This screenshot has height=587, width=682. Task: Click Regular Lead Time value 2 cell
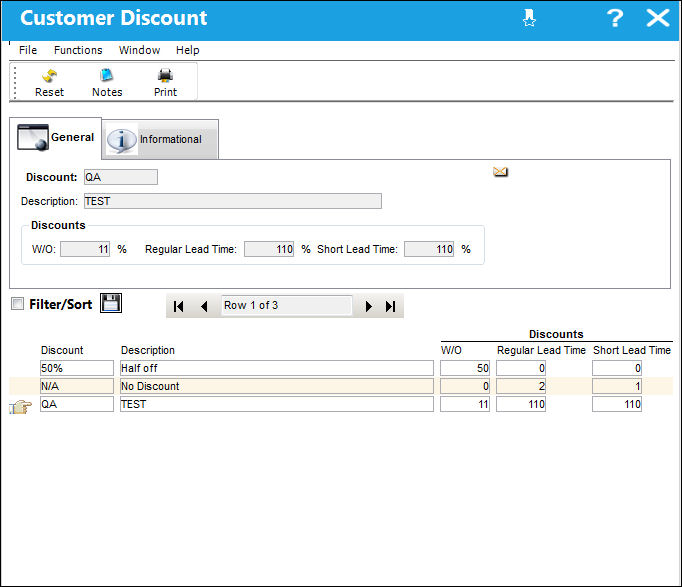click(521, 386)
